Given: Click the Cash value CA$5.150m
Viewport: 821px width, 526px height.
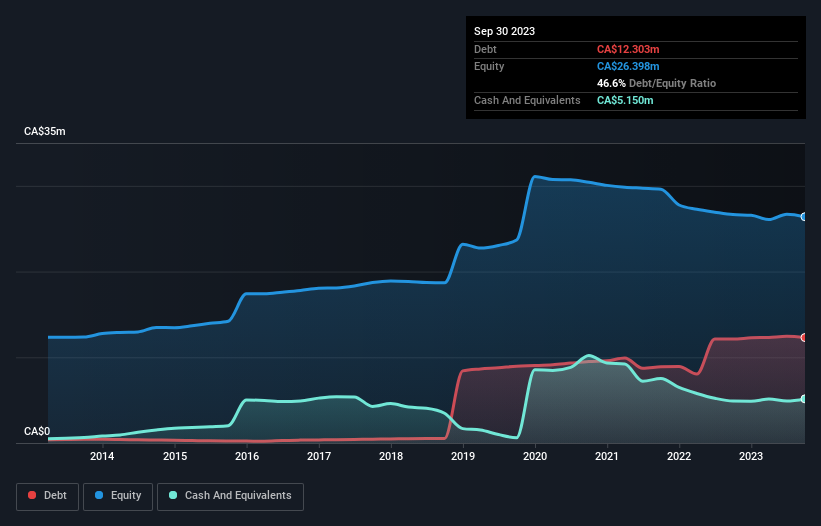Looking at the screenshot, I should [x=625, y=100].
